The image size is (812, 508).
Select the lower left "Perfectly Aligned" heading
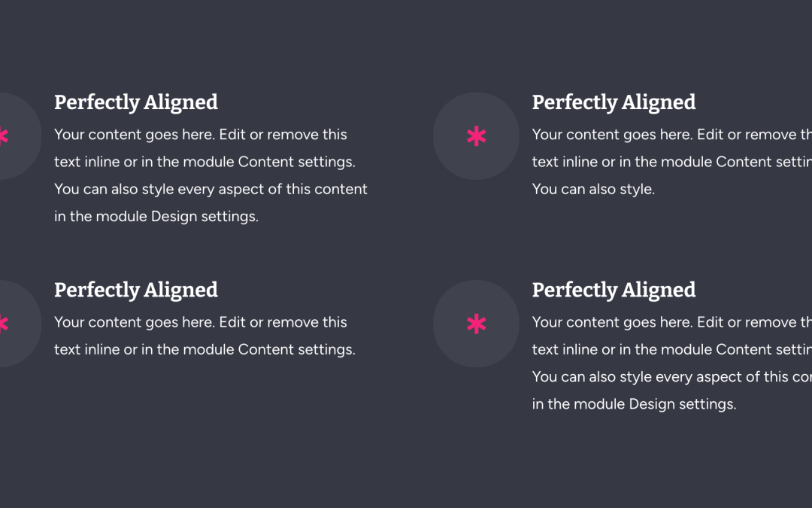pos(135,291)
